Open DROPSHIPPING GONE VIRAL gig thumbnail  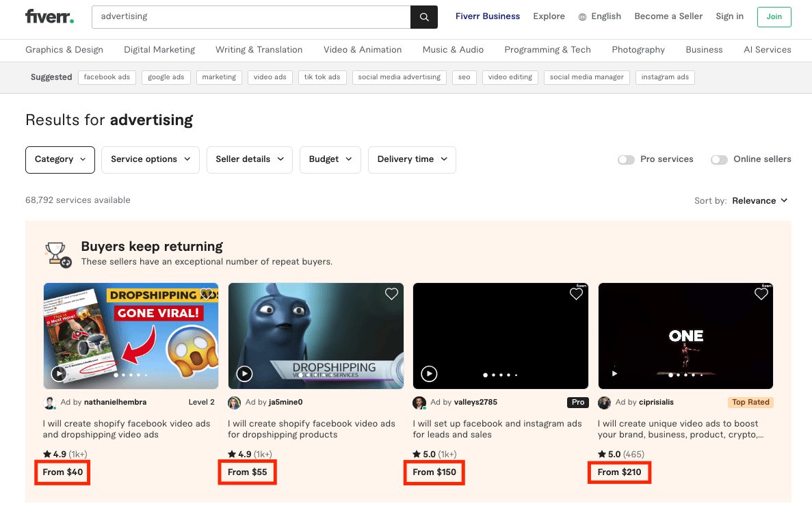131,336
